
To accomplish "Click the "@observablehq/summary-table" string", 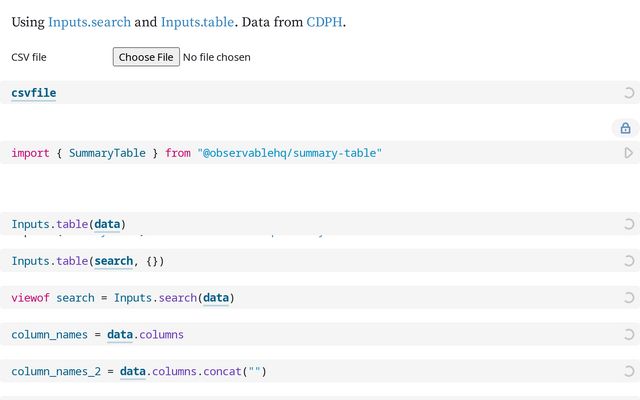I will pyautogui.click(x=289, y=153).
